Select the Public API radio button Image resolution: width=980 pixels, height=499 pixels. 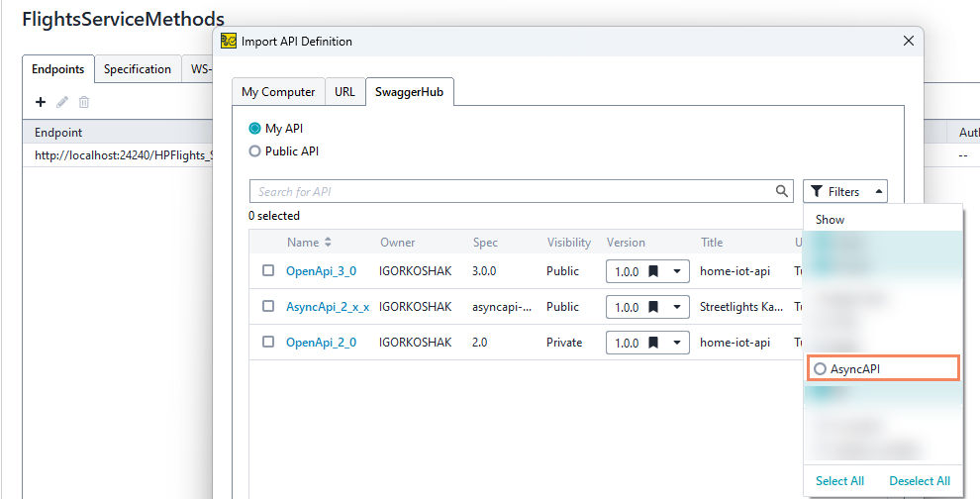tap(255, 151)
